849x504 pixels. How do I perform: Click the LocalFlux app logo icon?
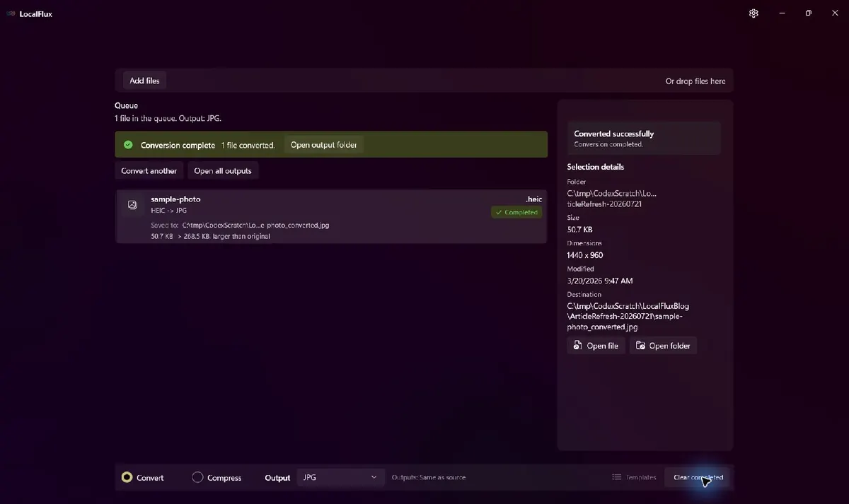click(11, 14)
